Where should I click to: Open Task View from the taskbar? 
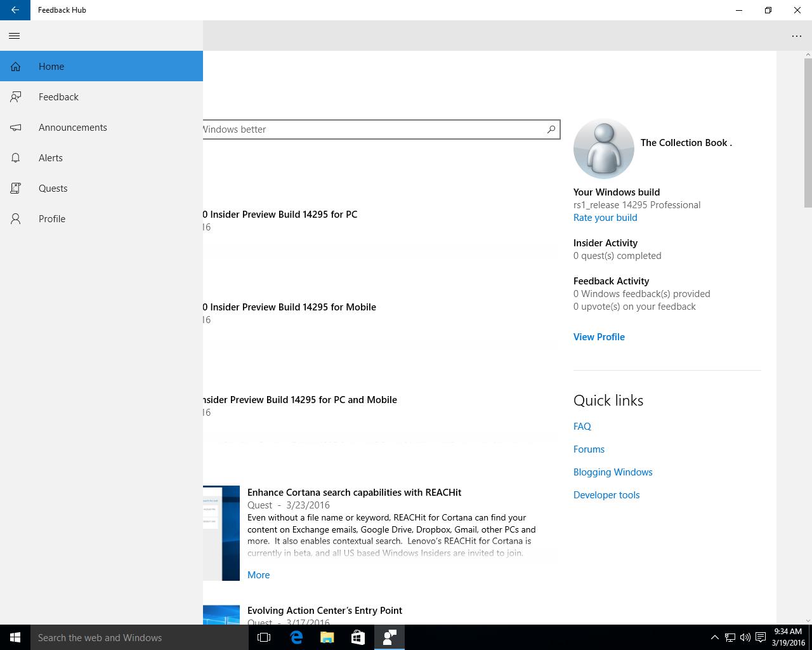coord(264,637)
